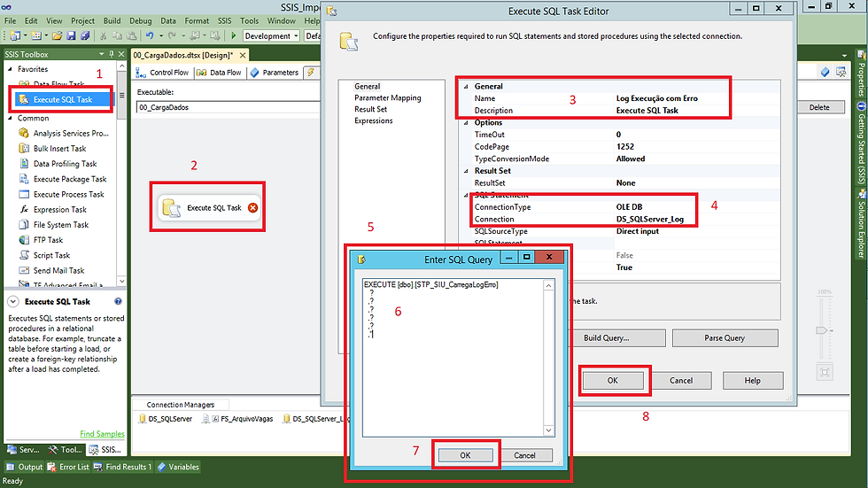The height and width of the screenshot is (488, 868).
Task: Pin the SSIS Toolbox panel
Action: (112, 54)
